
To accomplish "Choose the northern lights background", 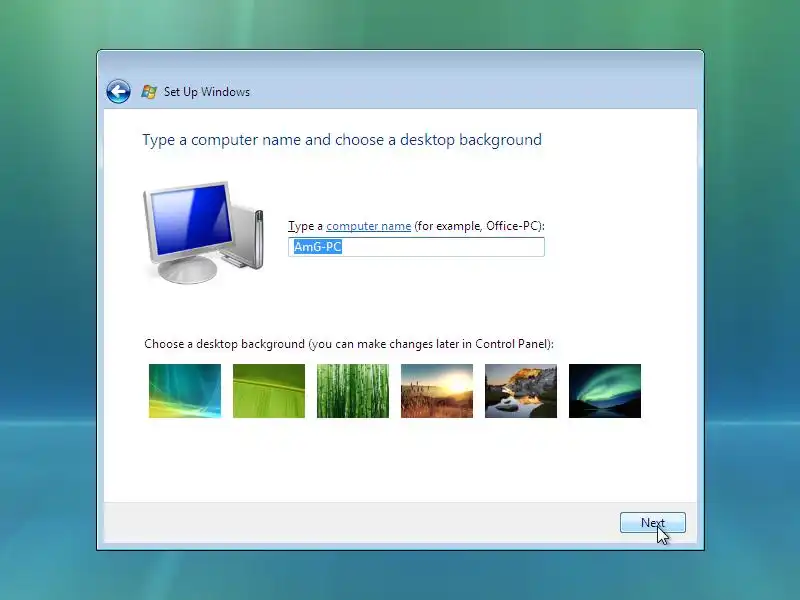I will (605, 391).
